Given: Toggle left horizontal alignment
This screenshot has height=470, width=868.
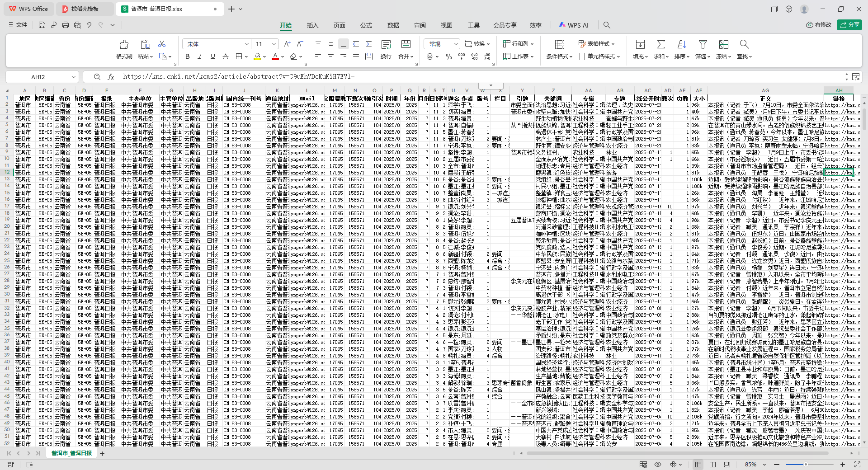Looking at the screenshot, I should pyautogui.click(x=318, y=56).
